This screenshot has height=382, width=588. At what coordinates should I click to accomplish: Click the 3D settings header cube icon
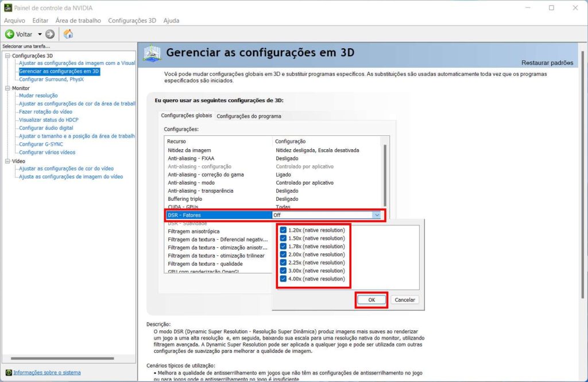coord(152,54)
